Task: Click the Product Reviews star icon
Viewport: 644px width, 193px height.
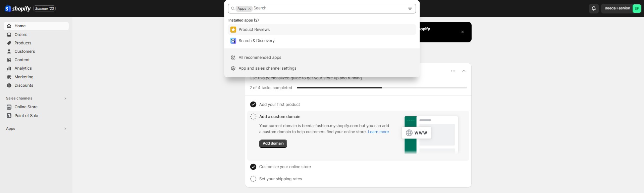Action: 233,30
